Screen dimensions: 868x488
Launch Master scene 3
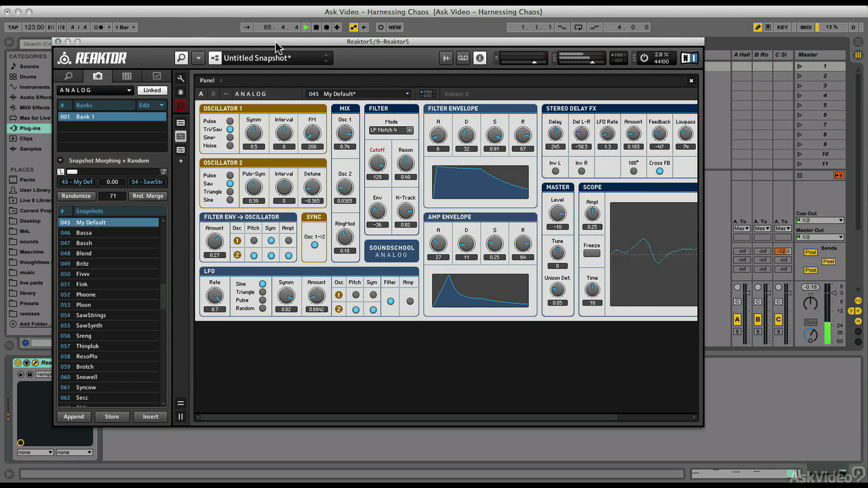coord(800,85)
